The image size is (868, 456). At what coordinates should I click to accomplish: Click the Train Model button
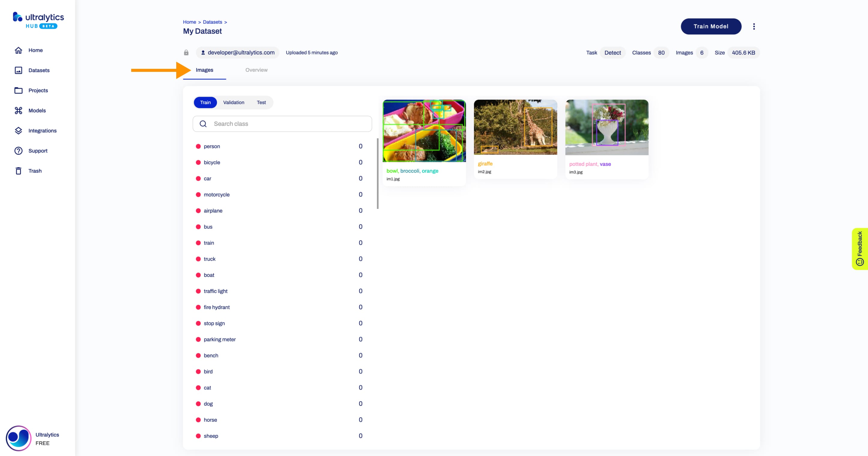pyautogui.click(x=711, y=26)
